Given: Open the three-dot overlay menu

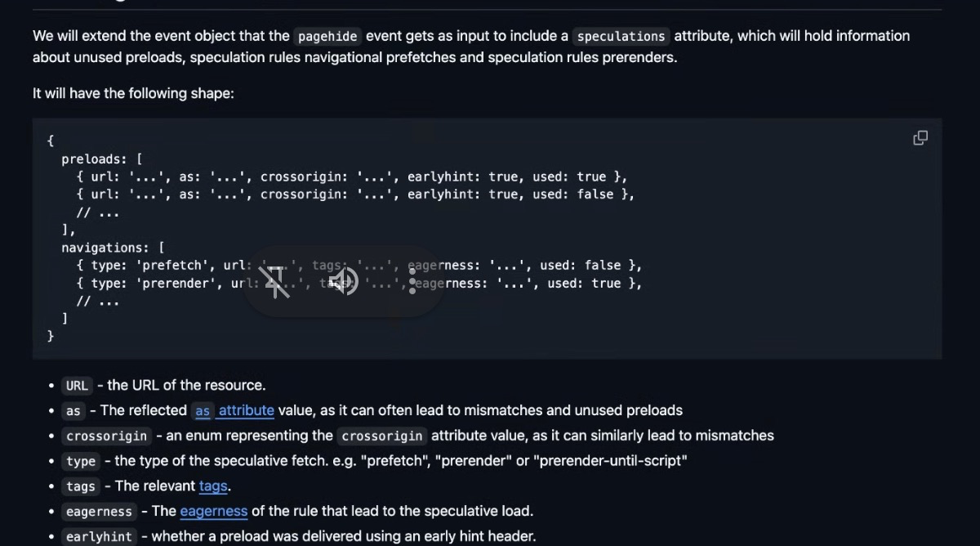Looking at the screenshot, I should coord(412,282).
